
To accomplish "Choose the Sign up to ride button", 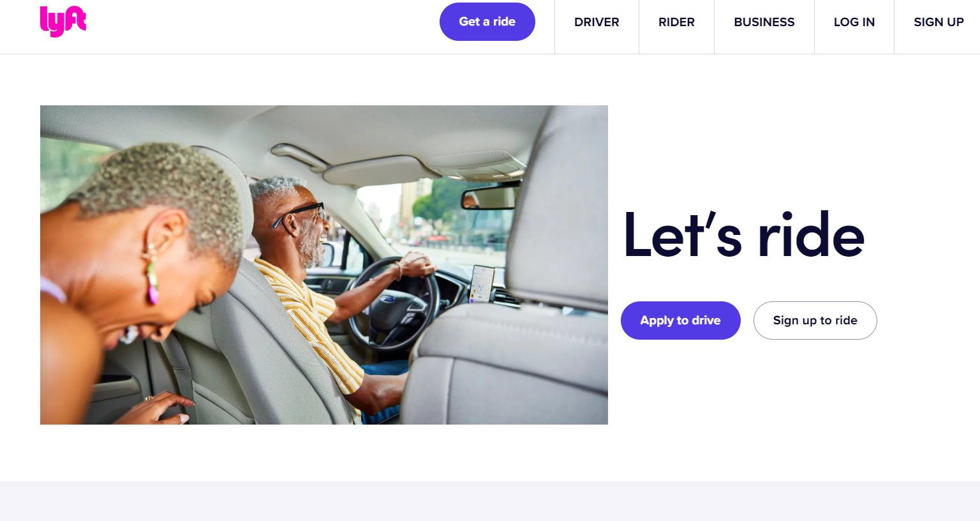I will (815, 321).
